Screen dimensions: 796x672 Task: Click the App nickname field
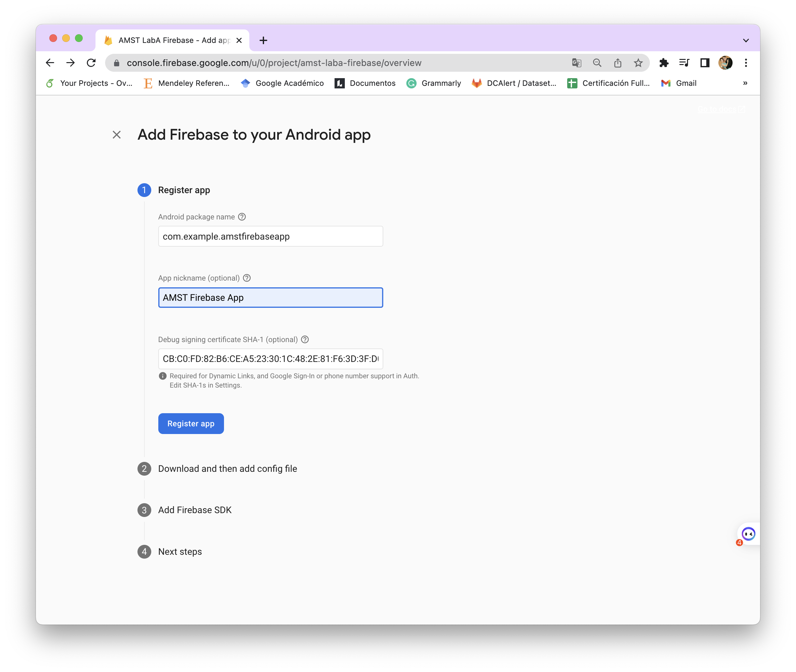270,298
